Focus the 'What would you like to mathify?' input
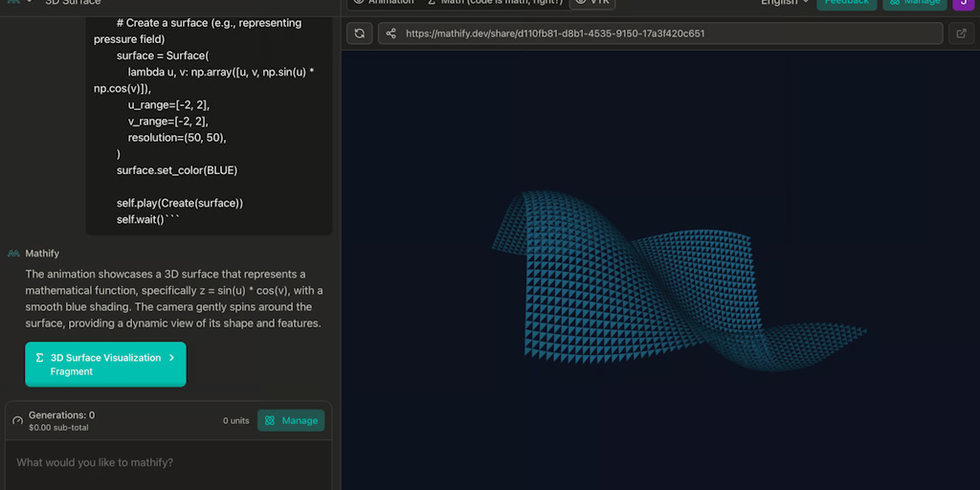This screenshot has height=490, width=980. 168,463
